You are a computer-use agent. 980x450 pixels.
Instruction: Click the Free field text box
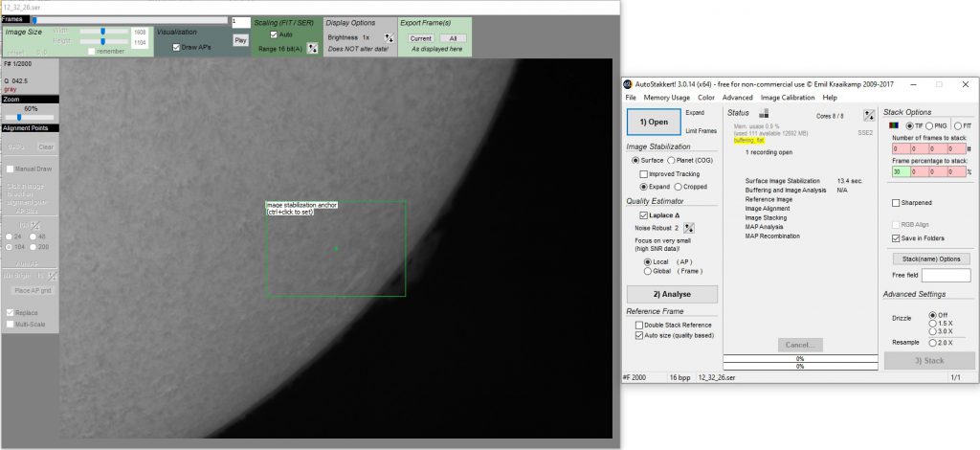click(x=946, y=275)
